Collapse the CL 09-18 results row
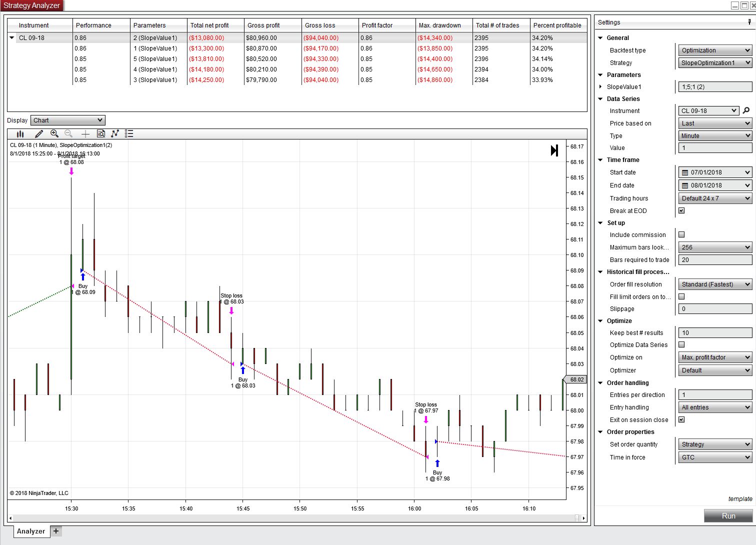This screenshot has height=545, width=756. (12, 38)
